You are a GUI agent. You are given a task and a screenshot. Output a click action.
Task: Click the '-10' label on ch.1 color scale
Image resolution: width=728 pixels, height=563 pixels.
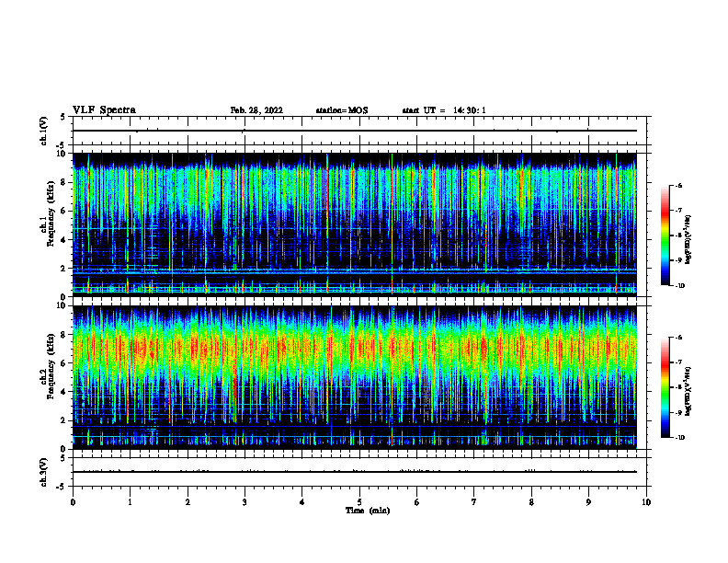tap(679, 286)
